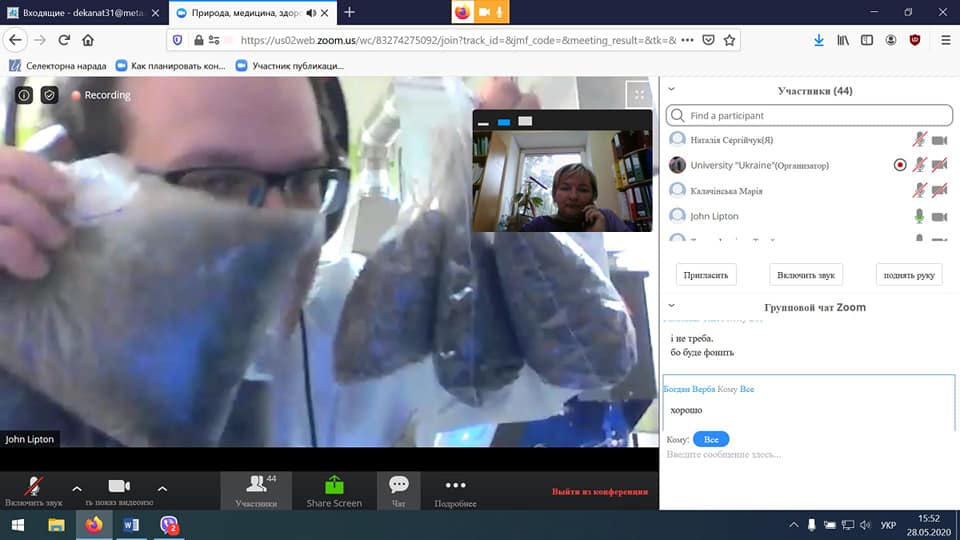Image resolution: width=960 pixels, height=540 pixels.
Task: Bookmark this page with star icon
Action: coord(730,40)
